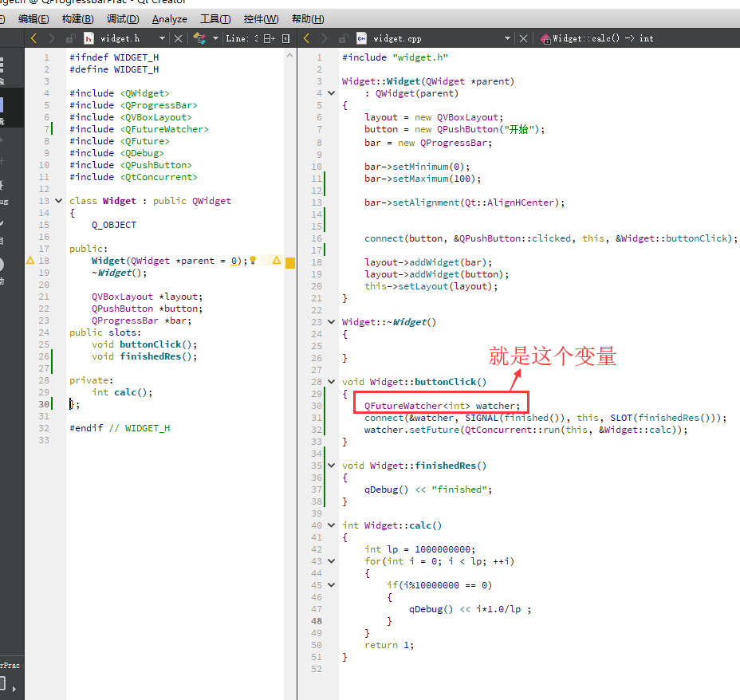Collapse the finishedRes() function fold marker
Viewport: 740px width, 700px height.
tap(331, 465)
